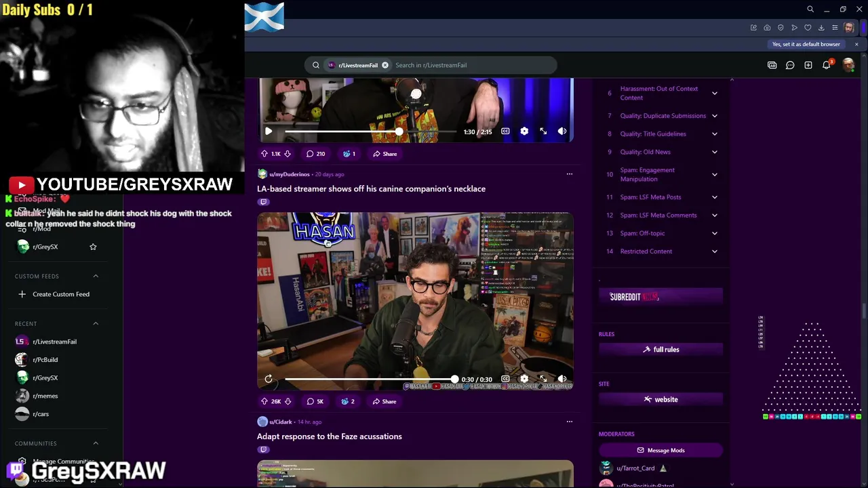
Task: Open the notifications bell
Action: [827, 65]
